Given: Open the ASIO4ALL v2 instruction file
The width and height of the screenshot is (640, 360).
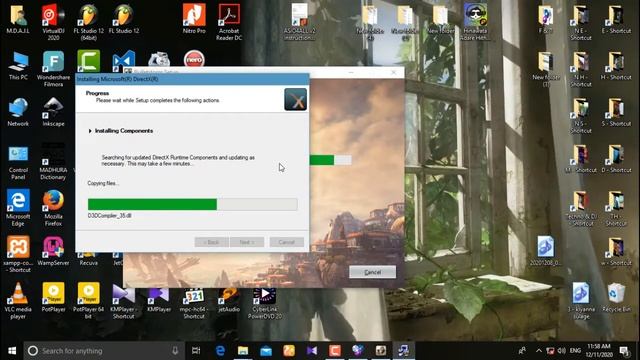Looking at the screenshot, I should 300,23.
